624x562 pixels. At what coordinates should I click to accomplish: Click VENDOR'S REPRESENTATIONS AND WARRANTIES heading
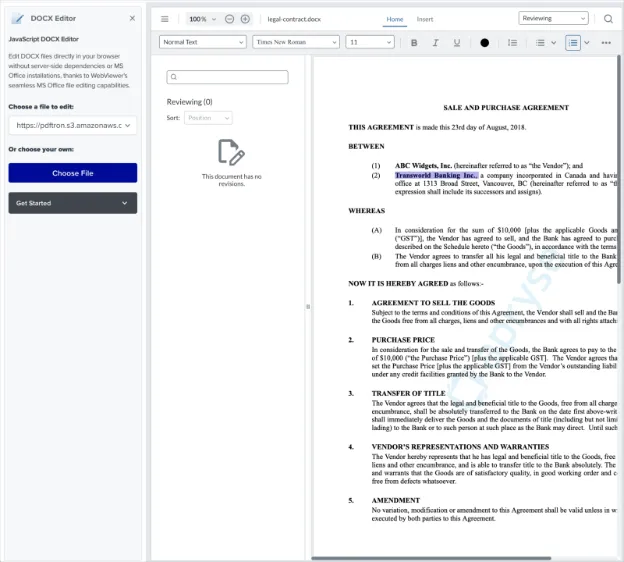coord(460,447)
